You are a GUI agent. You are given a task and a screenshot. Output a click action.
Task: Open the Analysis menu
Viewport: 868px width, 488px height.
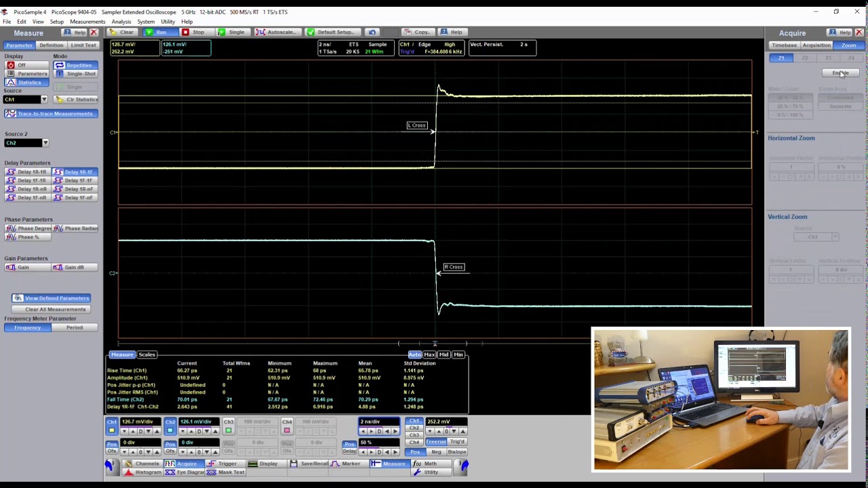pyautogui.click(x=121, y=22)
